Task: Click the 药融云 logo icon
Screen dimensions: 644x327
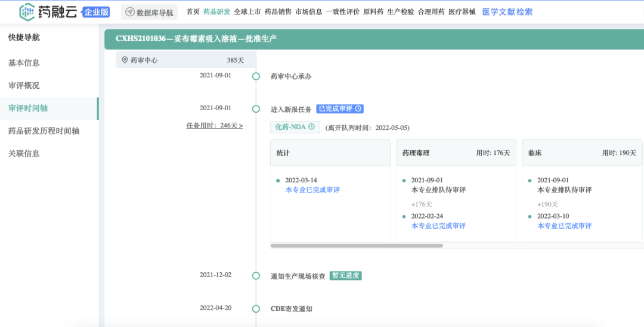Action: coord(27,12)
